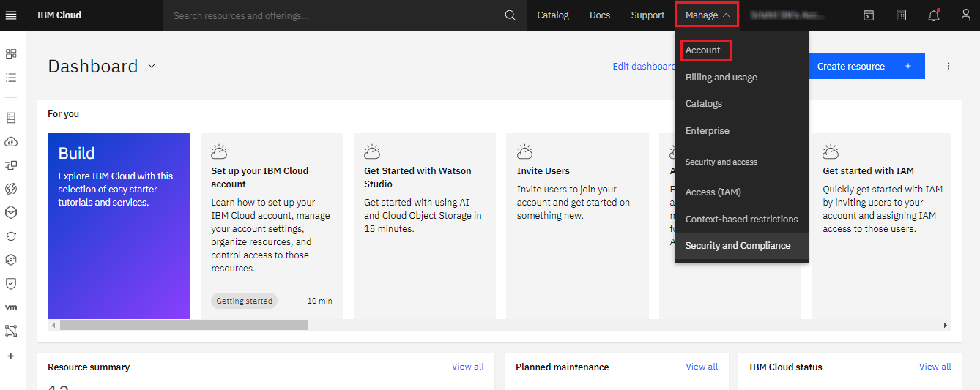
Task: Open the VMware 'vm' sidebar icon
Action: pyautogui.click(x=11, y=307)
